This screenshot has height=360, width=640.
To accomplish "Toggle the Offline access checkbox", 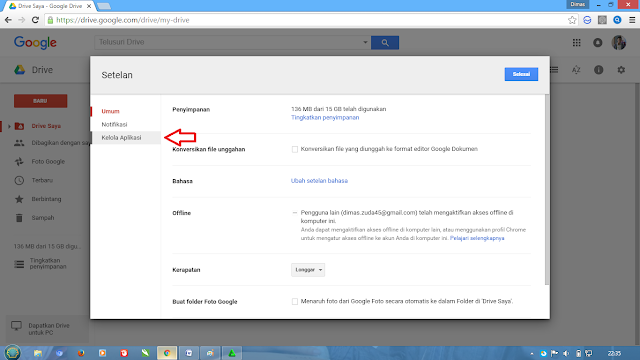I will (295, 213).
